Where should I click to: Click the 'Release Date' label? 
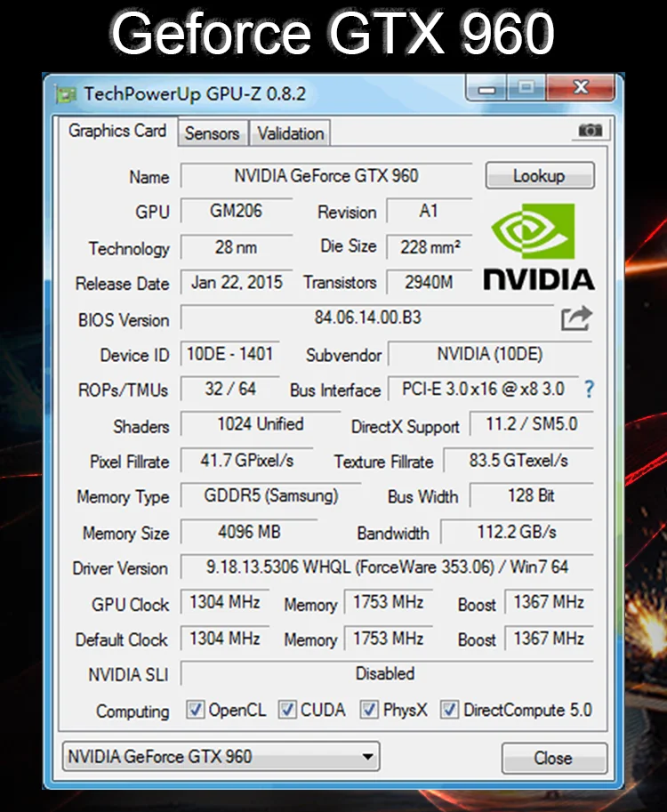pos(122,284)
